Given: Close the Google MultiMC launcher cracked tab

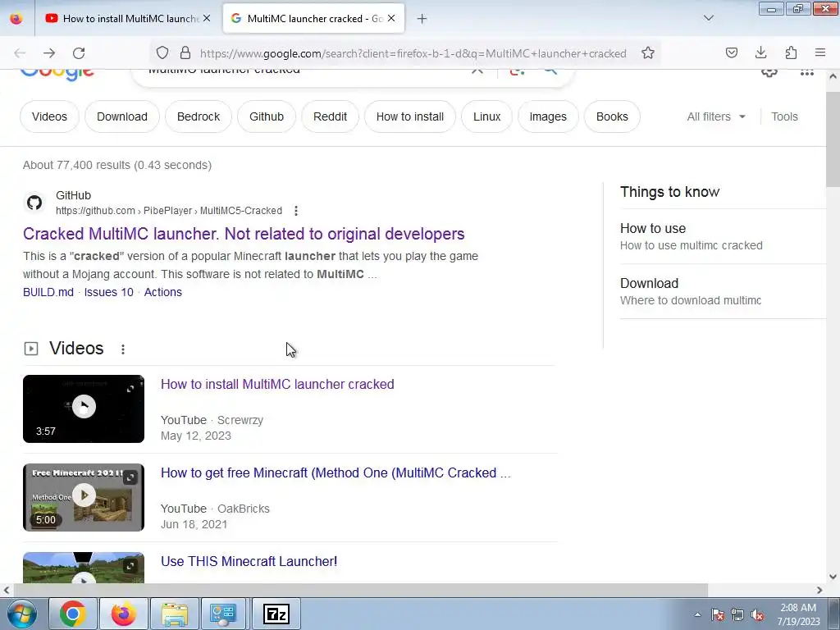Looking at the screenshot, I should click(391, 18).
